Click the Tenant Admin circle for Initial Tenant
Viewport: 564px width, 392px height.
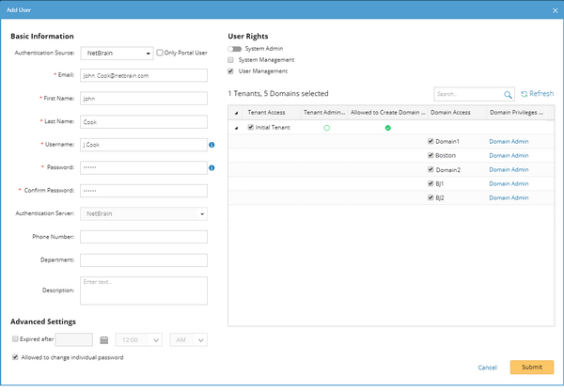coord(326,127)
